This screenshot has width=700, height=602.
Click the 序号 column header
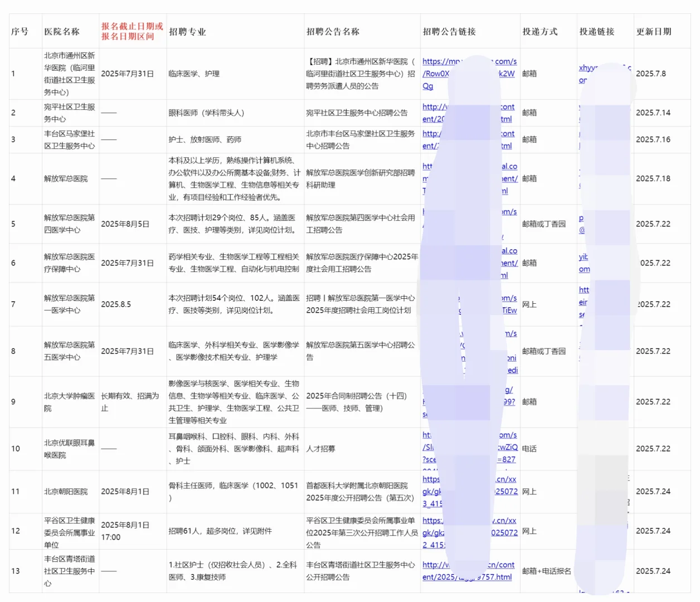pos(20,32)
